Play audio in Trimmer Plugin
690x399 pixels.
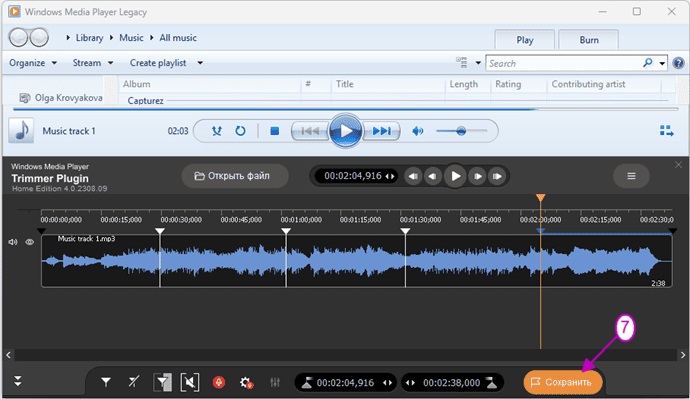(455, 176)
